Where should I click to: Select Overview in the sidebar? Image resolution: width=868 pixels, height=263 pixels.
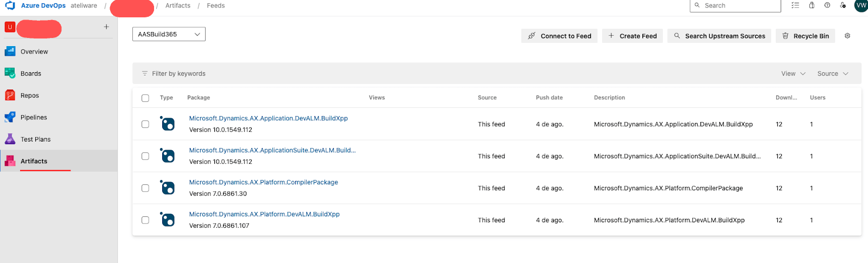click(x=59, y=52)
